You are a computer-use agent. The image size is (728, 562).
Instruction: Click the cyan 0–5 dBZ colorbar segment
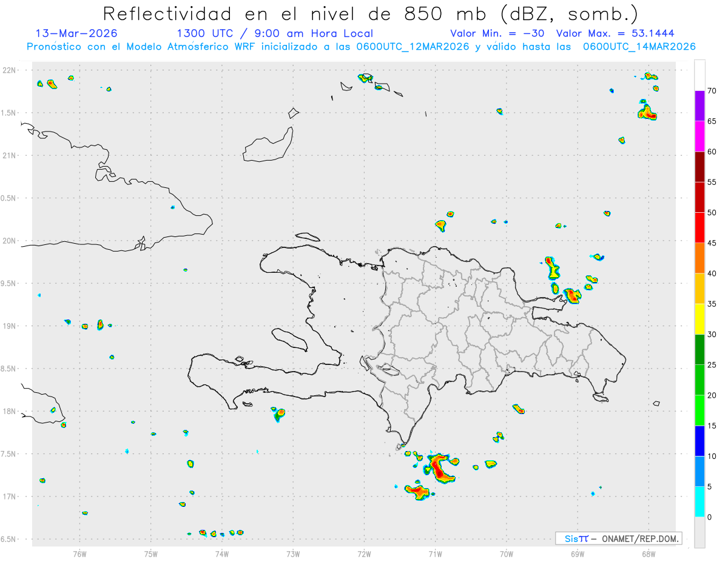coord(699,502)
